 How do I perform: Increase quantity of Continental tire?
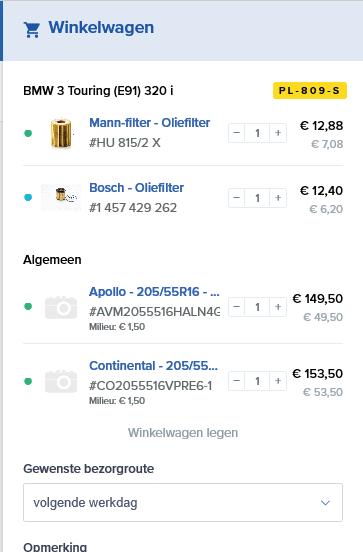[278, 381]
